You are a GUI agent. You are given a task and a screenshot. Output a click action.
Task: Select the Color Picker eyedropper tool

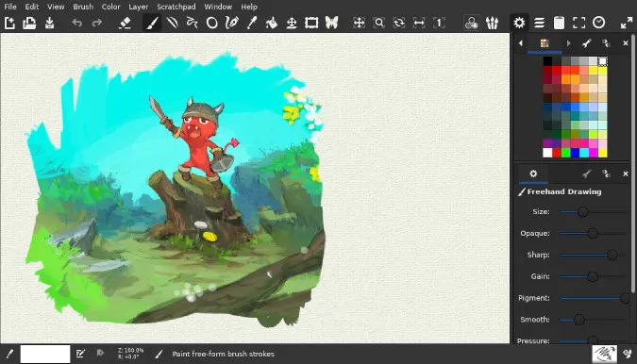(x=251, y=24)
